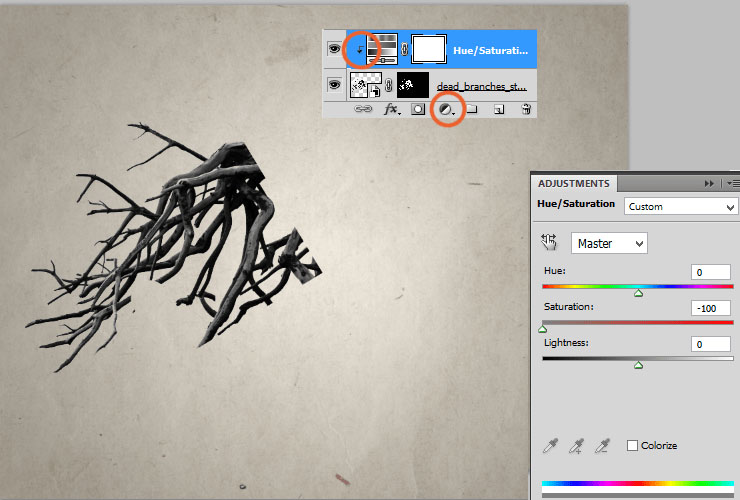The height and width of the screenshot is (500, 740).
Task: Click the clipping mask arrow indicator
Action: pyautogui.click(x=360, y=49)
